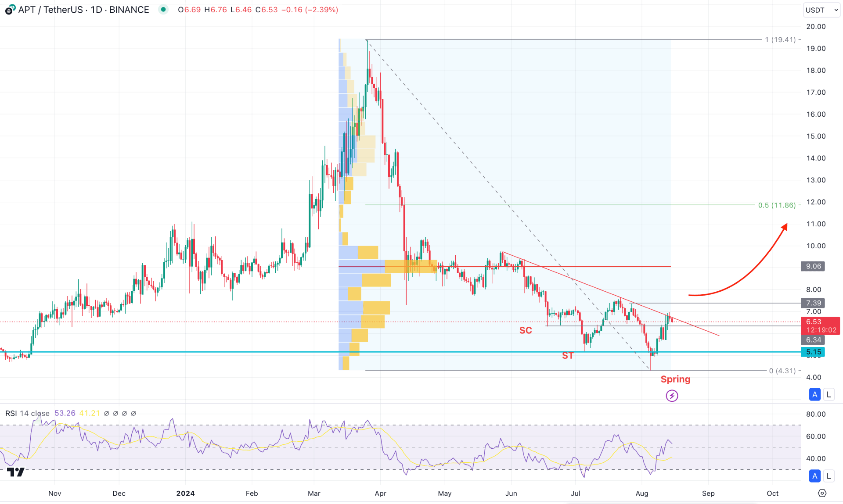Image resolution: width=843 pixels, height=504 pixels.
Task: Click the Aug time axis label
Action: click(642, 493)
